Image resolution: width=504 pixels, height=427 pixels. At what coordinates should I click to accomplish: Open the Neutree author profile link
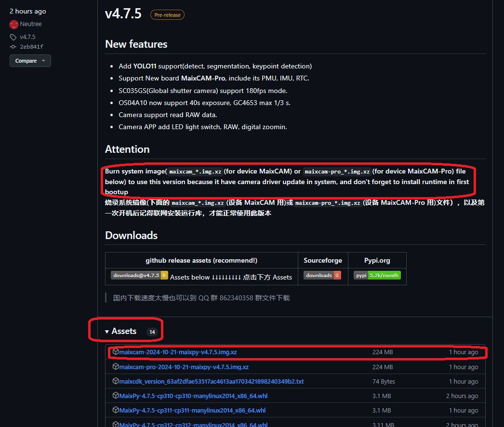(x=30, y=24)
